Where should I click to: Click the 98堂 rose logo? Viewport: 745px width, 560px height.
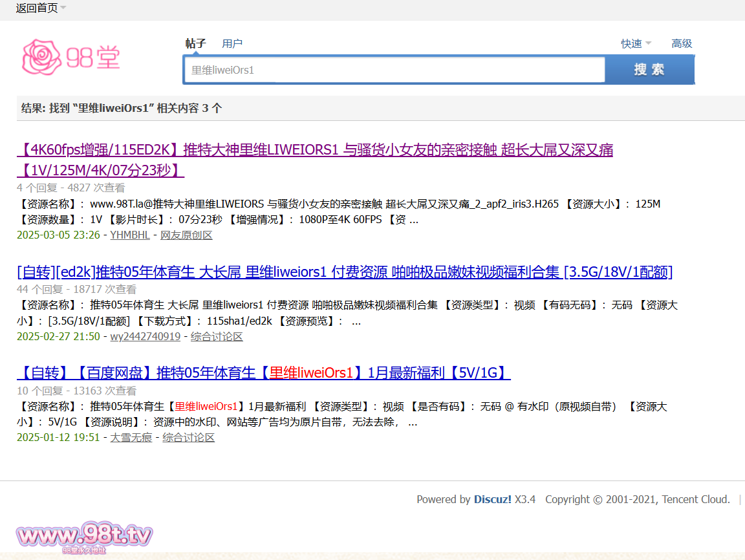pos(71,57)
